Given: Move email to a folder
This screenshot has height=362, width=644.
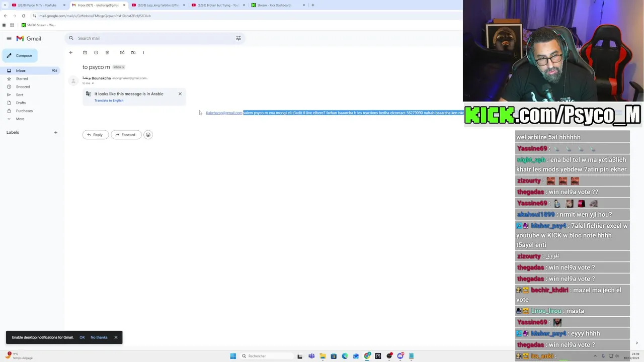Looking at the screenshot, I should pos(133,52).
